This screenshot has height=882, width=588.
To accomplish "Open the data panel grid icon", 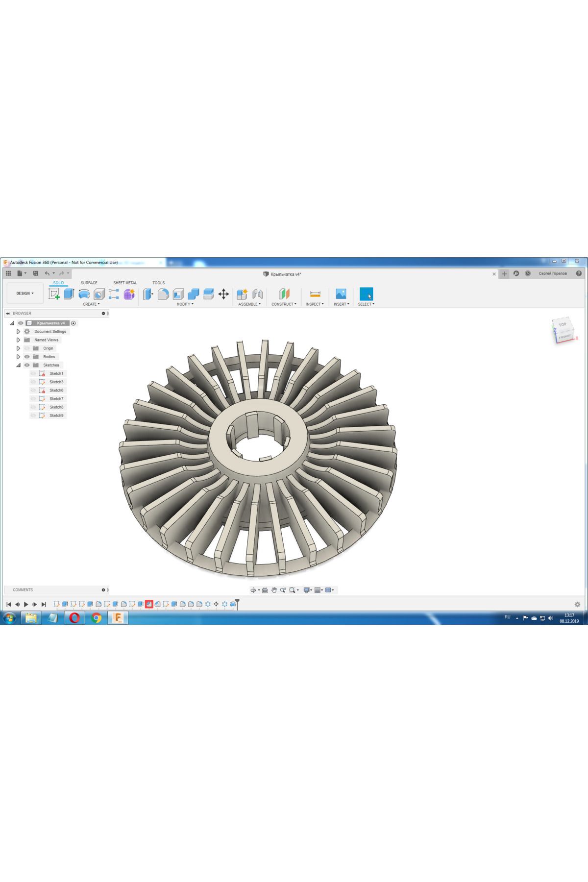I will click(x=8, y=273).
